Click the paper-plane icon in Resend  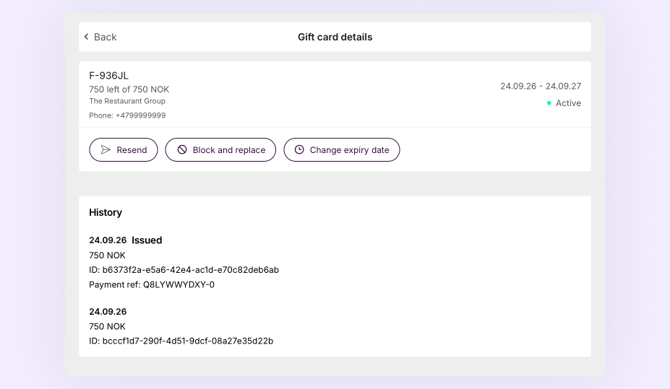[x=105, y=150]
